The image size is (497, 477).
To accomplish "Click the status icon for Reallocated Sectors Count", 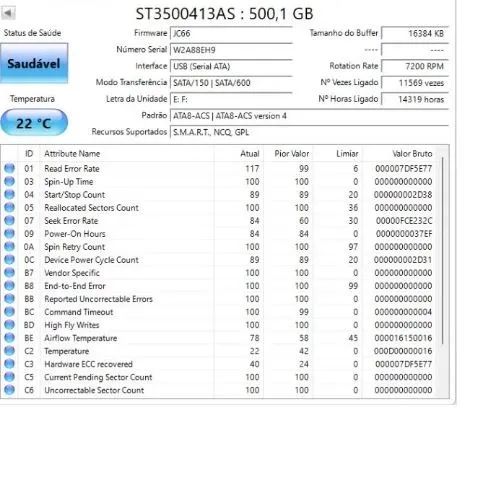I will pos(9,207).
